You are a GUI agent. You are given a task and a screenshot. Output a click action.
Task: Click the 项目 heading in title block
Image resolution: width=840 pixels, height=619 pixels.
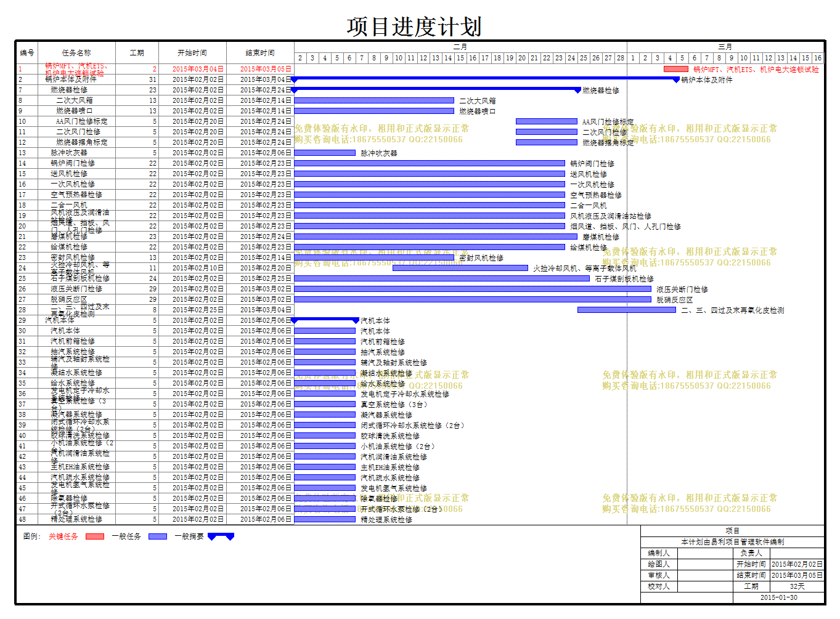[x=732, y=531]
